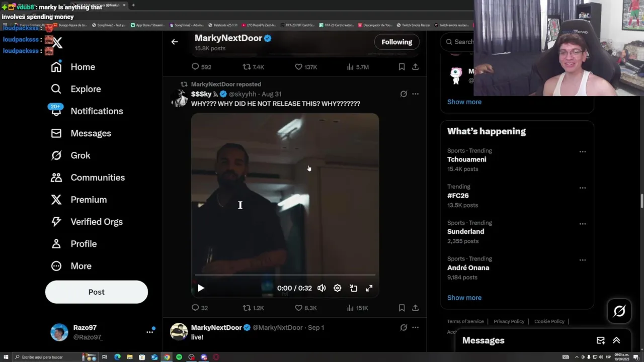Open more options on the live! post
Image resolution: width=644 pixels, height=362 pixels.
click(415, 327)
